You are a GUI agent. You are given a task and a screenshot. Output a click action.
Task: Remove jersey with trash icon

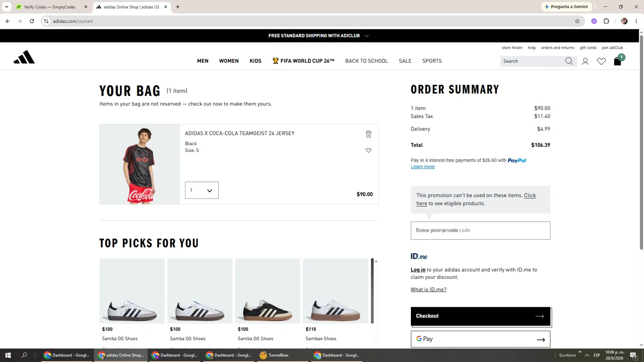[368, 134]
